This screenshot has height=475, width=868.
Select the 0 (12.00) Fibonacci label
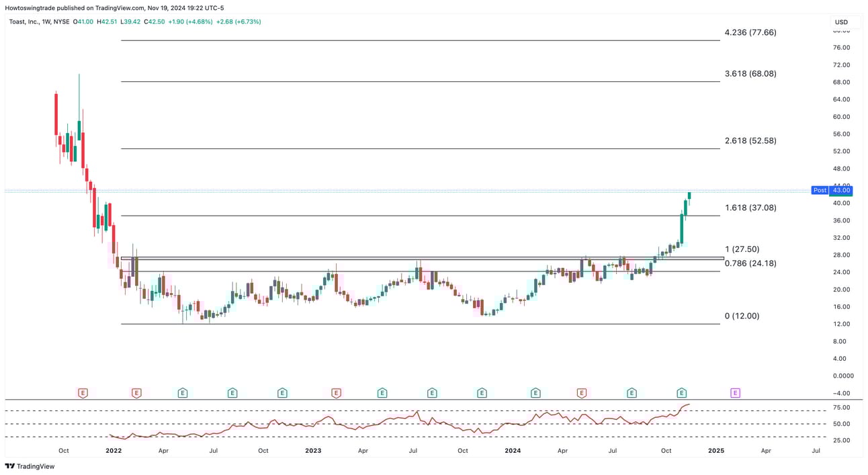point(742,316)
